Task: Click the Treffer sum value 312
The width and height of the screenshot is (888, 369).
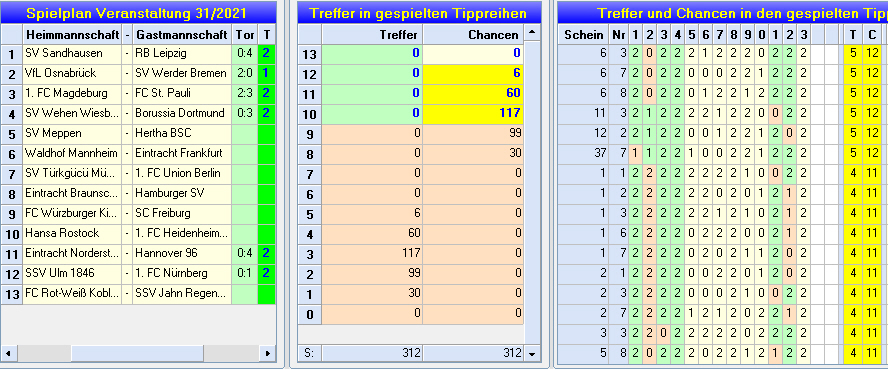Action: point(372,353)
